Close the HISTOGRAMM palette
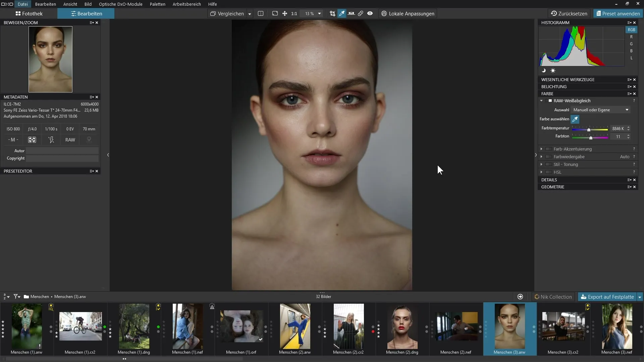This screenshot has width=644, height=362. (635, 23)
